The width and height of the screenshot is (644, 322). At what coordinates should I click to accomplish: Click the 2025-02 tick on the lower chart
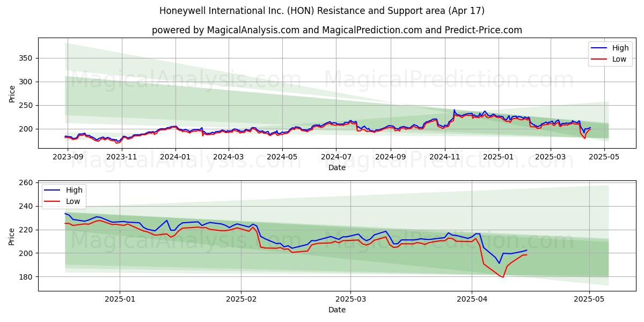point(241,298)
